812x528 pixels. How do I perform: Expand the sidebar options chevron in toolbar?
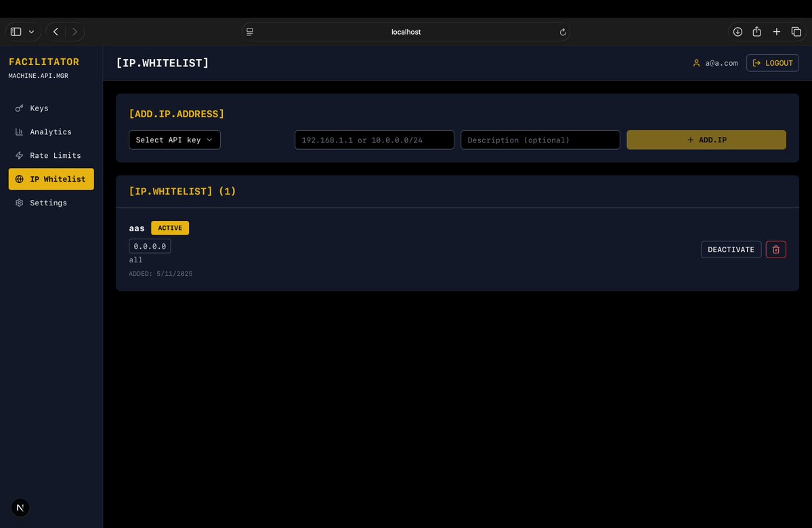[31, 32]
